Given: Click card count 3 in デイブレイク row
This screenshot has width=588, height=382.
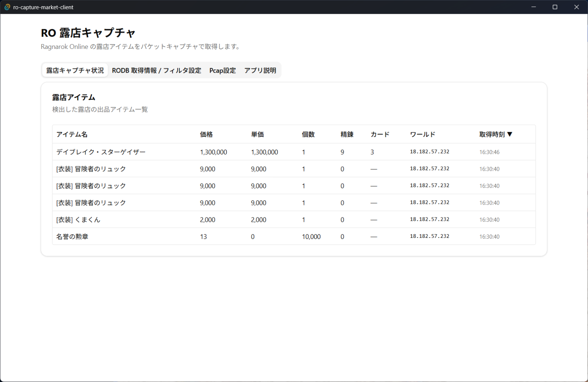Looking at the screenshot, I should pyautogui.click(x=372, y=152).
